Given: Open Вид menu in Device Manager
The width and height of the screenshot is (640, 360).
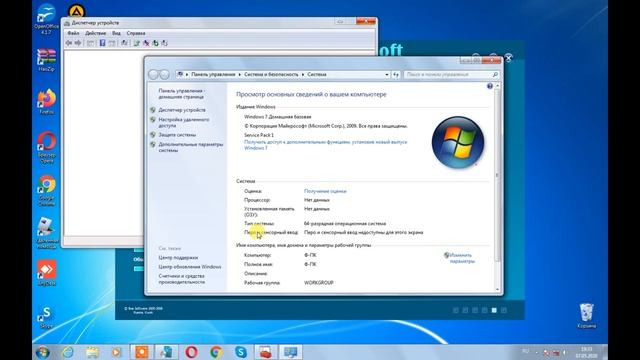Looking at the screenshot, I should tap(116, 33).
